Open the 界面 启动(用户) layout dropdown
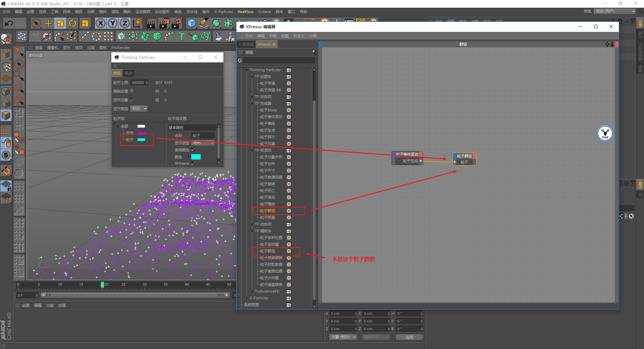 pos(615,11)
